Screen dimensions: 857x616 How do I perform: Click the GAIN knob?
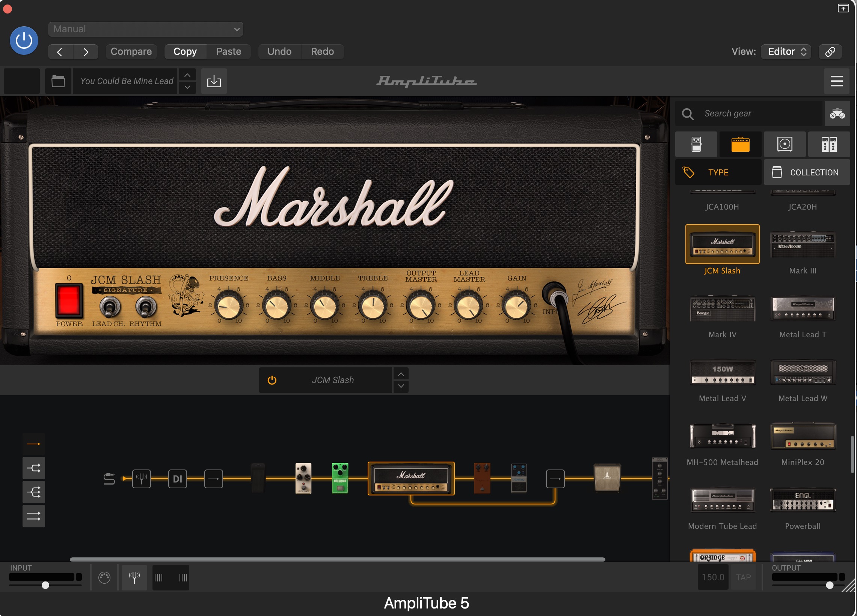coord(516,305)
